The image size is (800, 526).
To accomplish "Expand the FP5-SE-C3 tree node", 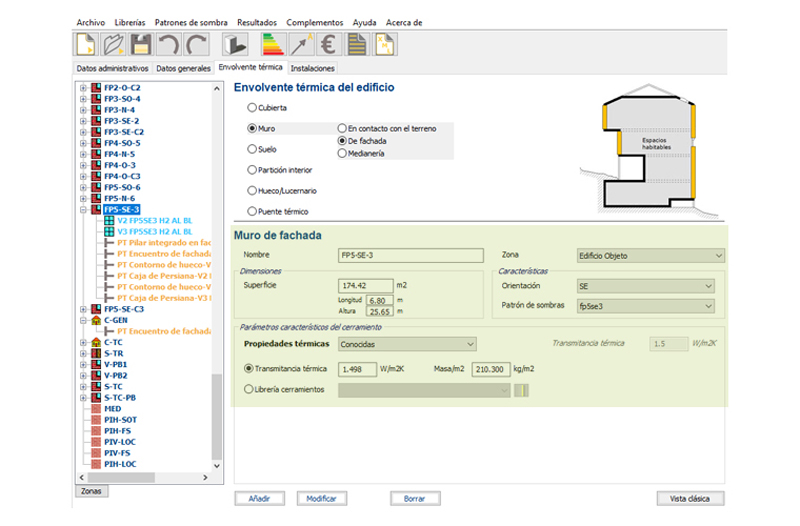I will tap(83, 309).
